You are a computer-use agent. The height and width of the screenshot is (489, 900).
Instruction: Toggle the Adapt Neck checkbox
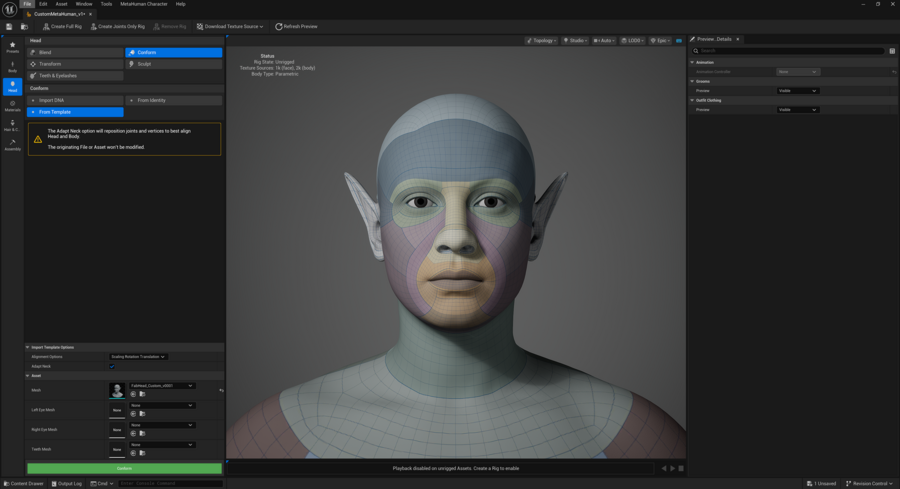pos(112,366)
